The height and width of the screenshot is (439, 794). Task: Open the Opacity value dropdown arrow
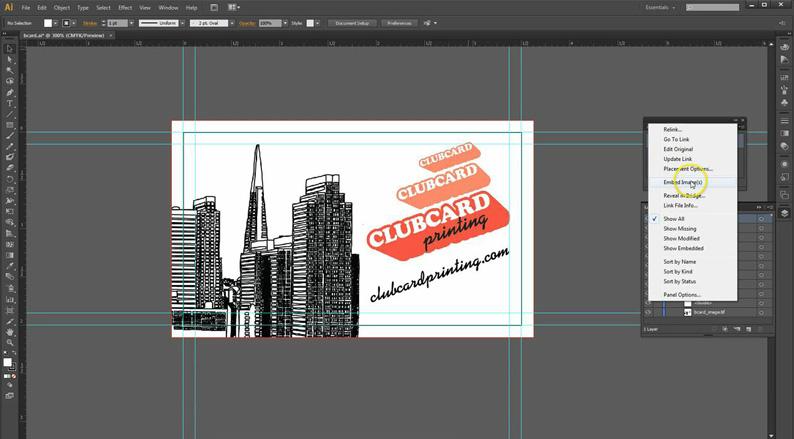coord(285,23)
